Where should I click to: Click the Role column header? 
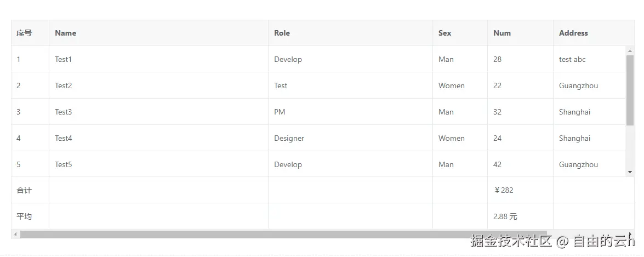282,33
